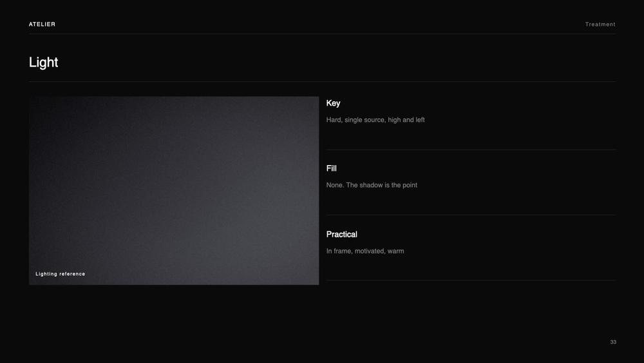
Task: Click page number 33
Action: point(613,342)
